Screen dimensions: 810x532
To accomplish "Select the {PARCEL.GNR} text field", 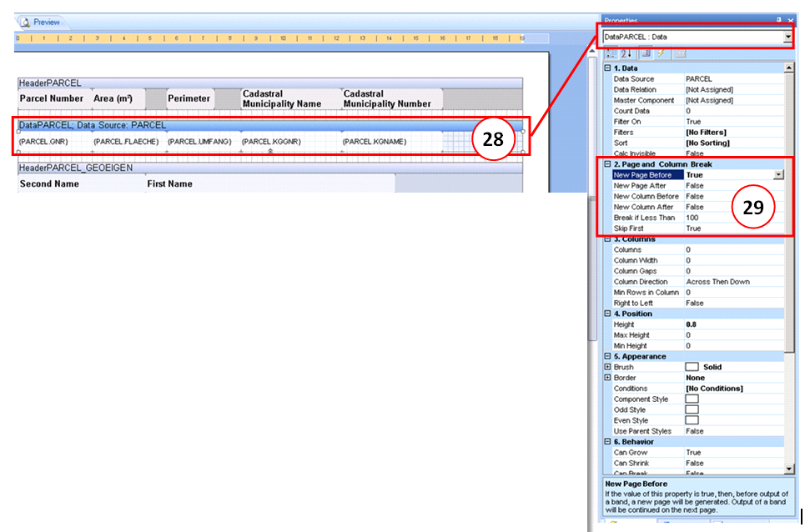I will pos(43,142).
